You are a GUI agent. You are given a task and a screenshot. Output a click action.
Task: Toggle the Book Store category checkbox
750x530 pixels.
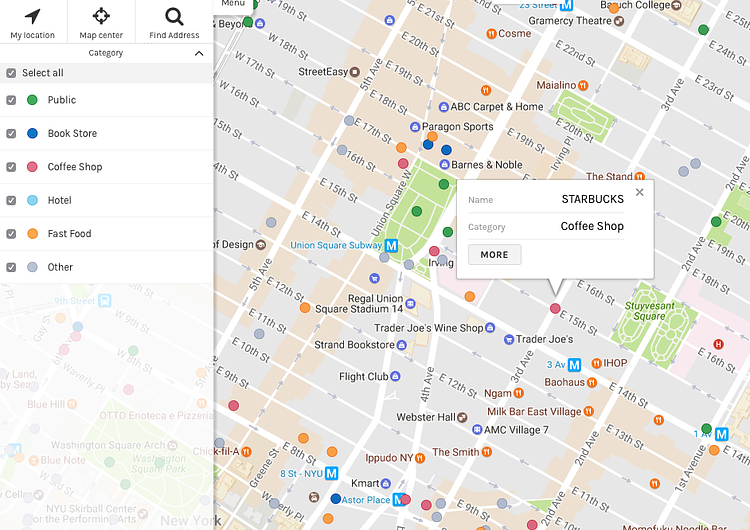click(x=11, y=133)
